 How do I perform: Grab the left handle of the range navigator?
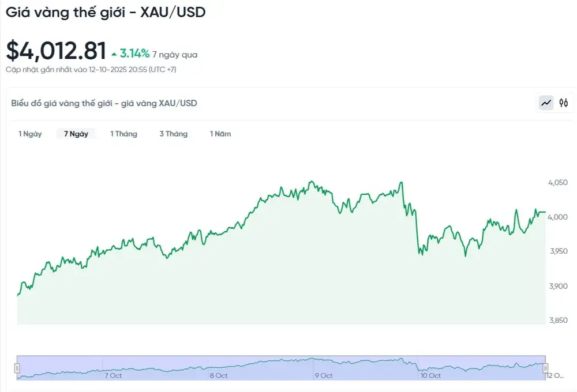17,368
